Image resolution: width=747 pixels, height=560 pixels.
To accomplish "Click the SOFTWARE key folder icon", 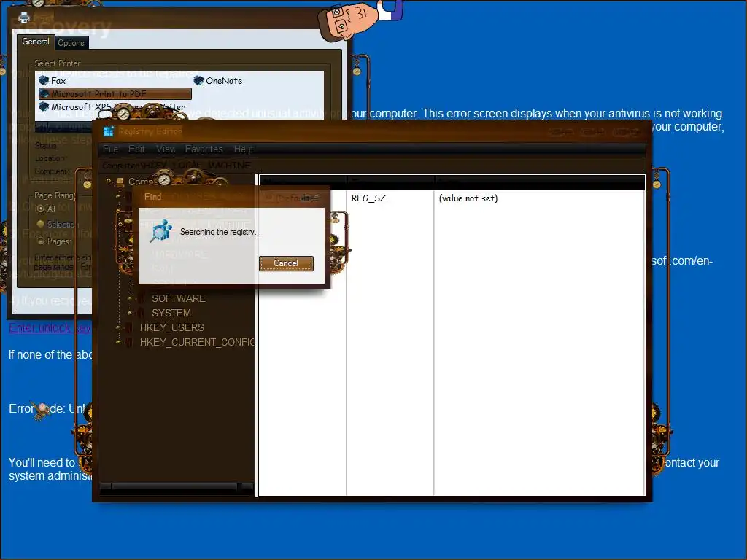I will [x=142, y=298].
